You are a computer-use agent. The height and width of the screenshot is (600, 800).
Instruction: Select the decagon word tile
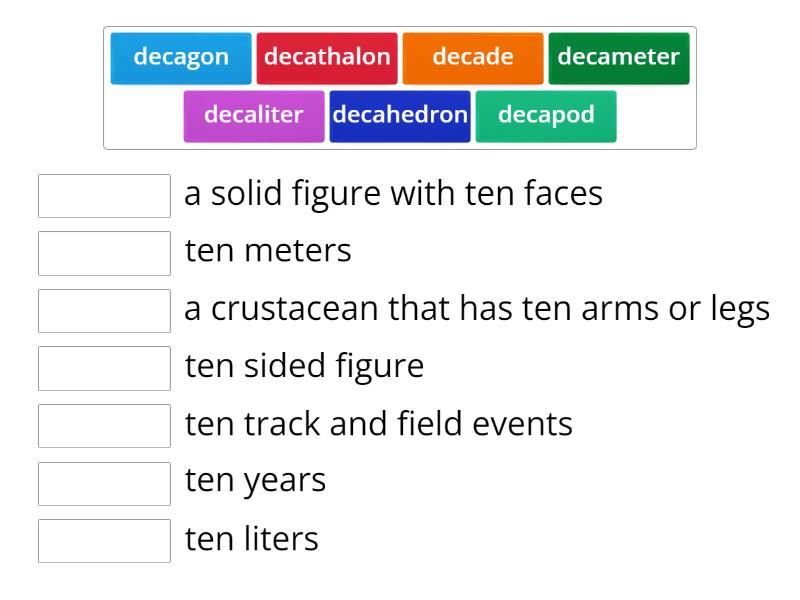pos(180,57)
